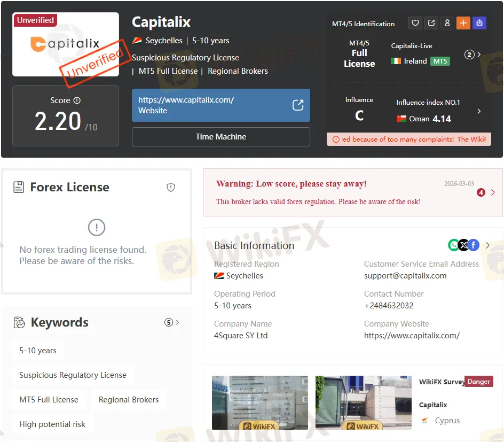This screenshot has width=504, height=442.
Task: Click the Warning: Low score headline
Action: pyautogui.click(x=291, y=184)
